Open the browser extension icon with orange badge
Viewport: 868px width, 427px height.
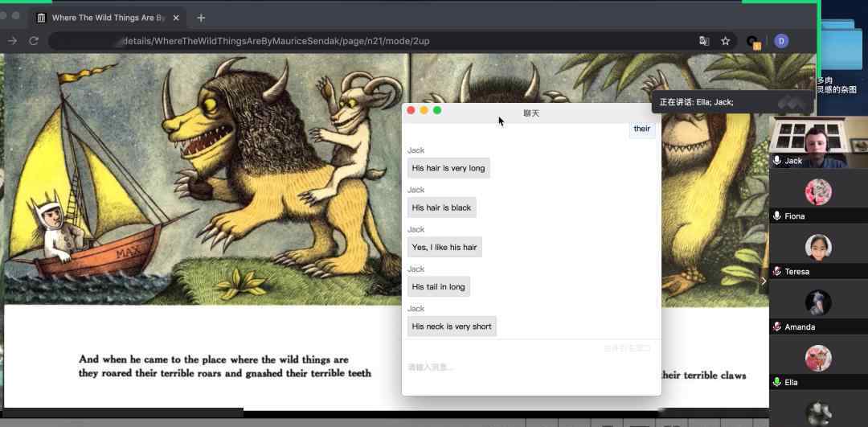point(753,42)
